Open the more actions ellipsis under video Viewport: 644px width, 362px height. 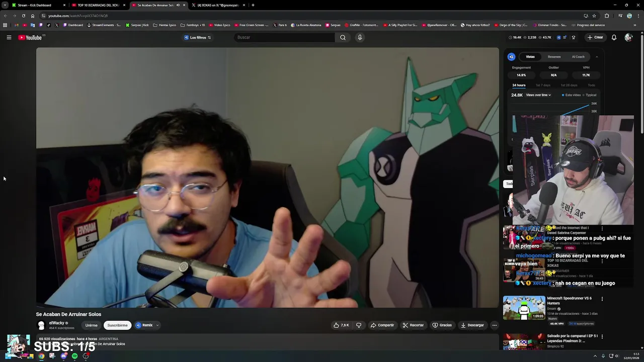[494, 325]
